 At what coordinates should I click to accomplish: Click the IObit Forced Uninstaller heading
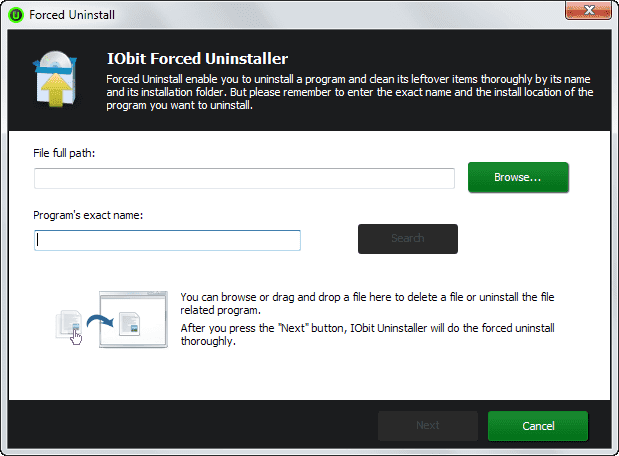[x=197, y=59]
